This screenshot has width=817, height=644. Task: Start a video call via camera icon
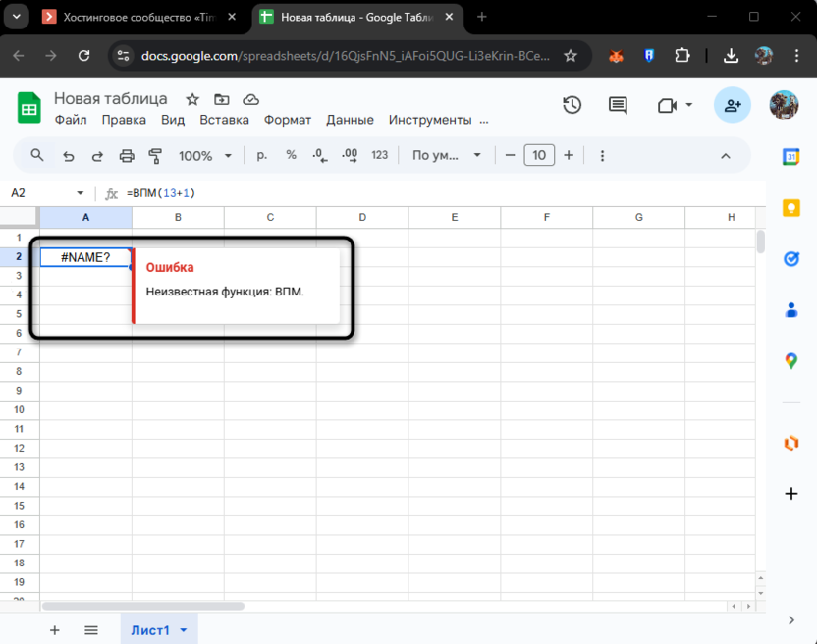coord(667,106)
